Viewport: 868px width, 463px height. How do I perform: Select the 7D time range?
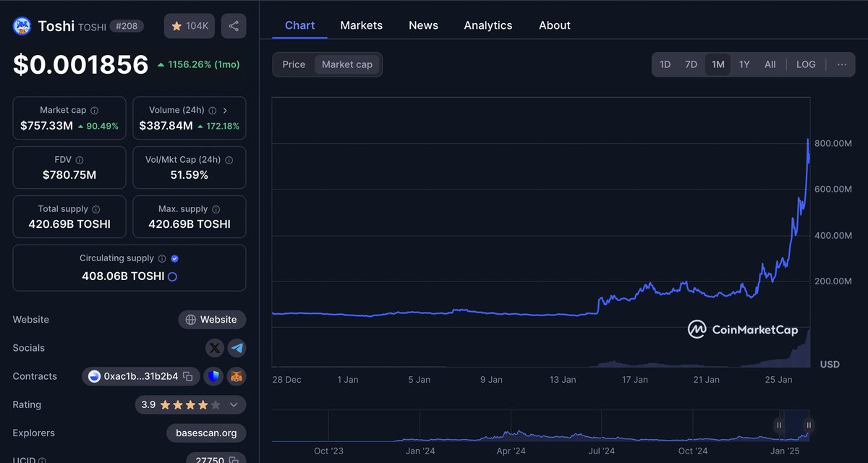pyautogui.click(x=691, y=64)
